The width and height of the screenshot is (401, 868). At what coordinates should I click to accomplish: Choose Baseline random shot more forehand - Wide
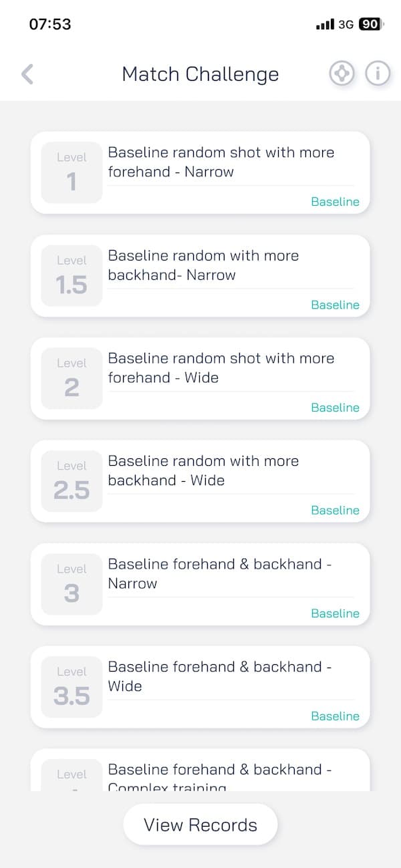221,368
